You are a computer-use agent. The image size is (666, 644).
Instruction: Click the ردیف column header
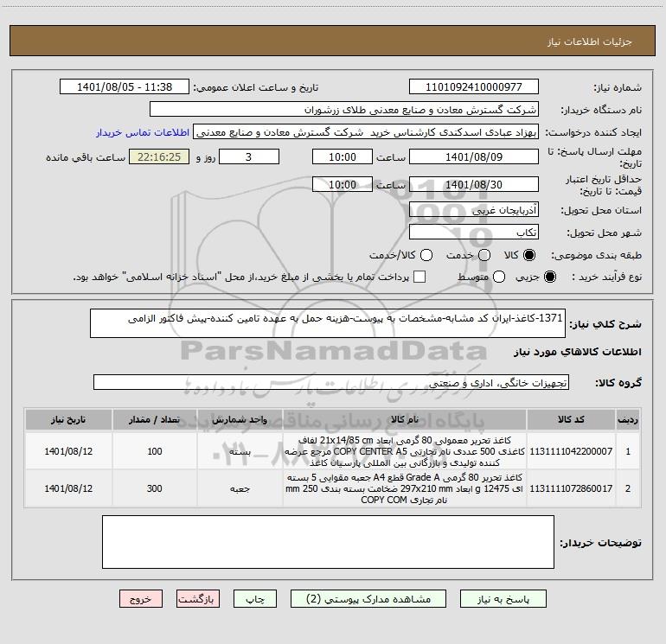(x=628, y=419)
